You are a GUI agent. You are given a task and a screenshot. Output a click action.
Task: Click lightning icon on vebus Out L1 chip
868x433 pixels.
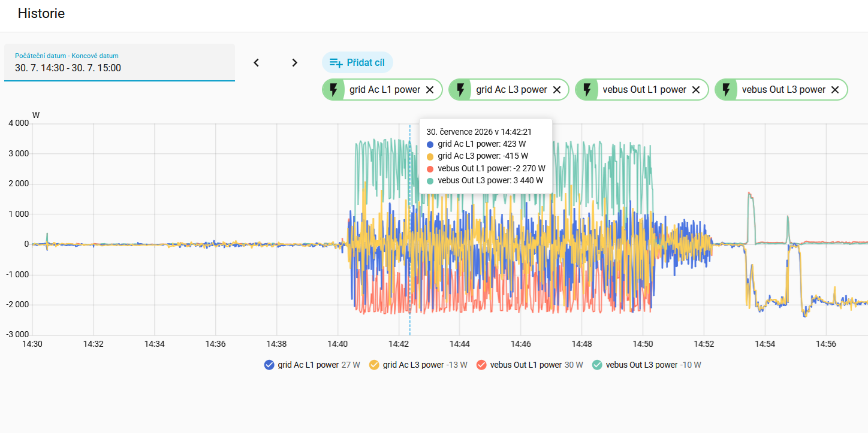pos(587,90)
